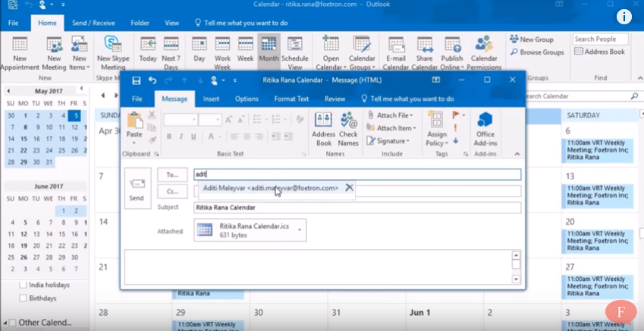The width and height of the screenshot is (644, 331).
Task: Open Address Book in Names group
Action: pos(324,129)
